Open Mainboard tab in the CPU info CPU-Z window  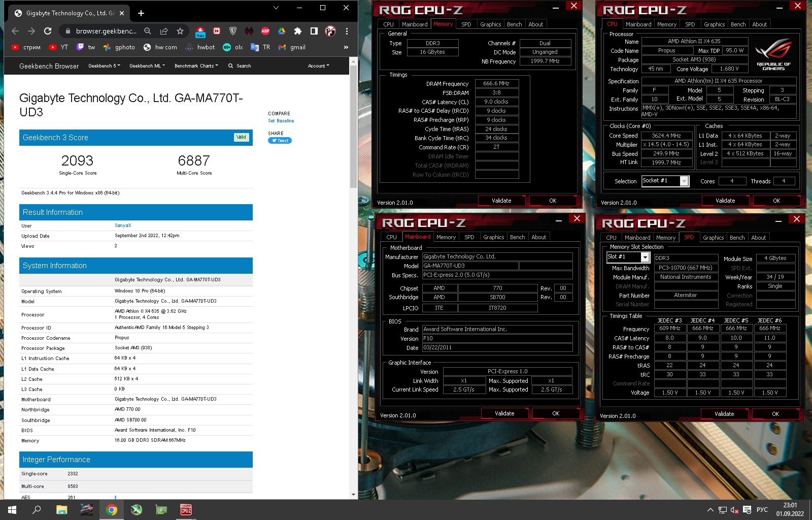point(638,24)
